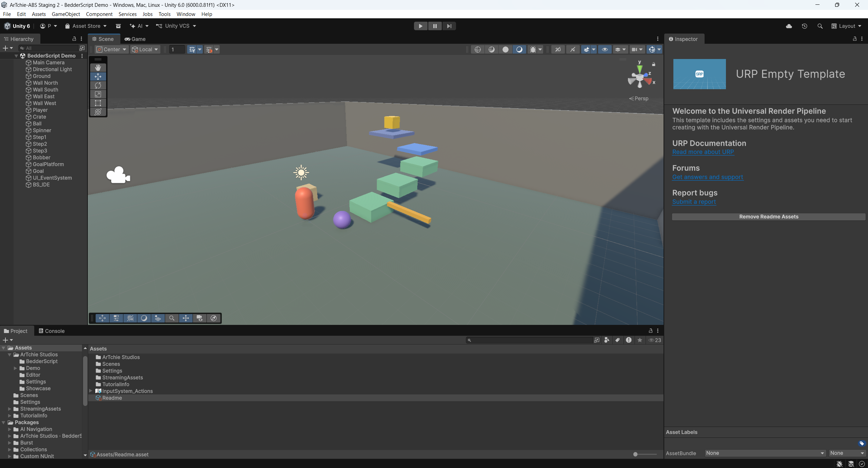The height and width of the screenshot is (468, 868).
Task: Click the Orientation compass overlay in bottom bar
Action: (214, 318)
